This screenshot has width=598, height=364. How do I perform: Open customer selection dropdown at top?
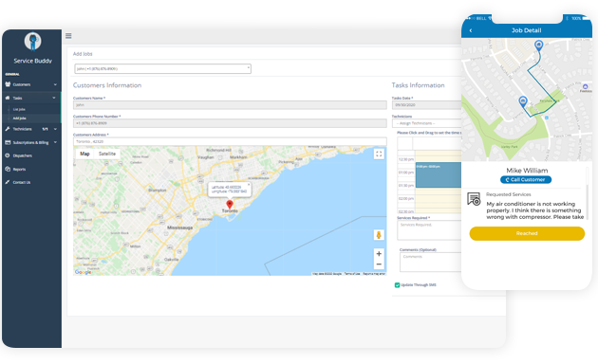pyautogui.click(x=163, y=69)
